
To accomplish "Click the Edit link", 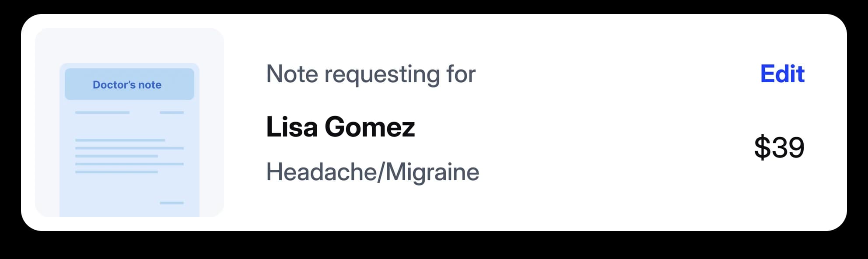I will coord(782,74).
